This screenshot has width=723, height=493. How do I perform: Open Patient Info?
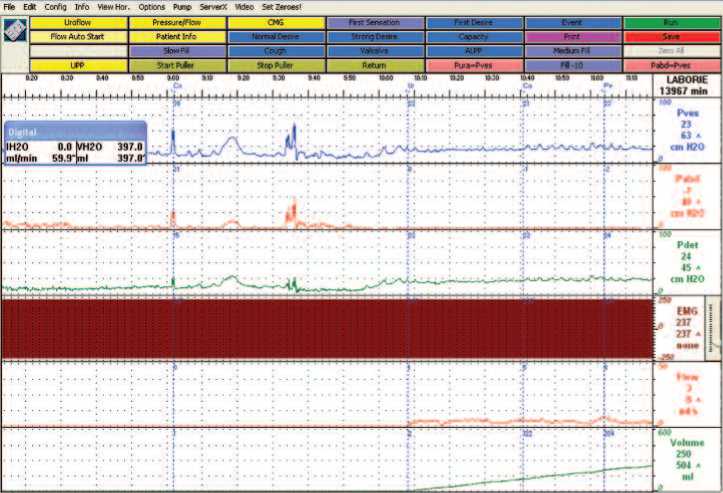tap(177, 37)
